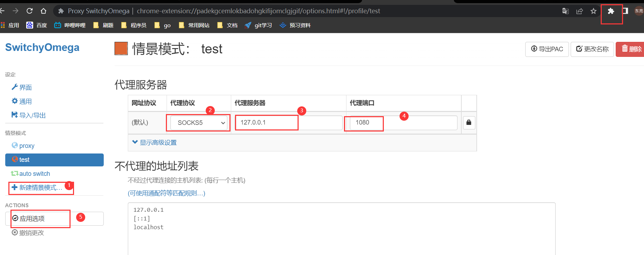The width and height of the screenshot is (644, 255).
Task: Click the red 删除 delete button
Action: point(630,49)
